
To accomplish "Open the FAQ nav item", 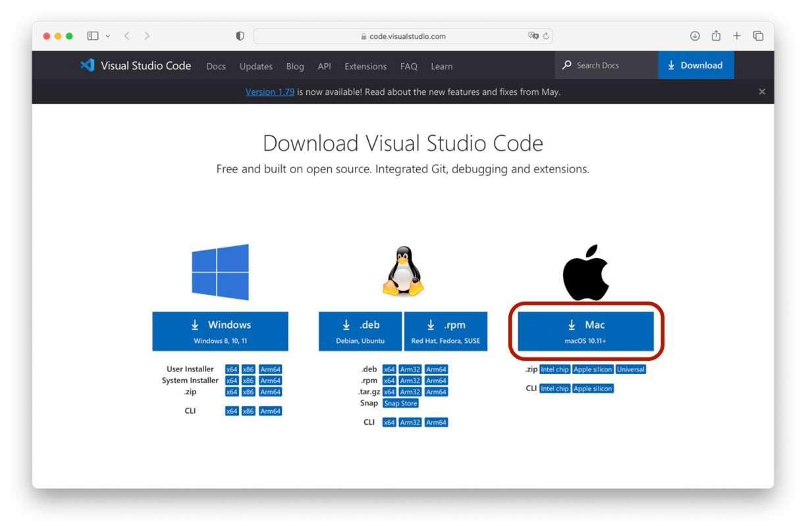I will [408, 66].
